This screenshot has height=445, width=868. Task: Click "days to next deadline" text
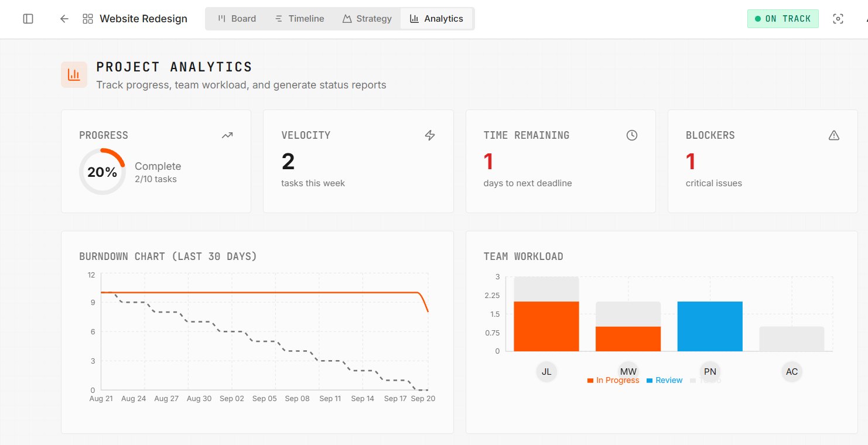pyautogui.click(x=528, y=183)
